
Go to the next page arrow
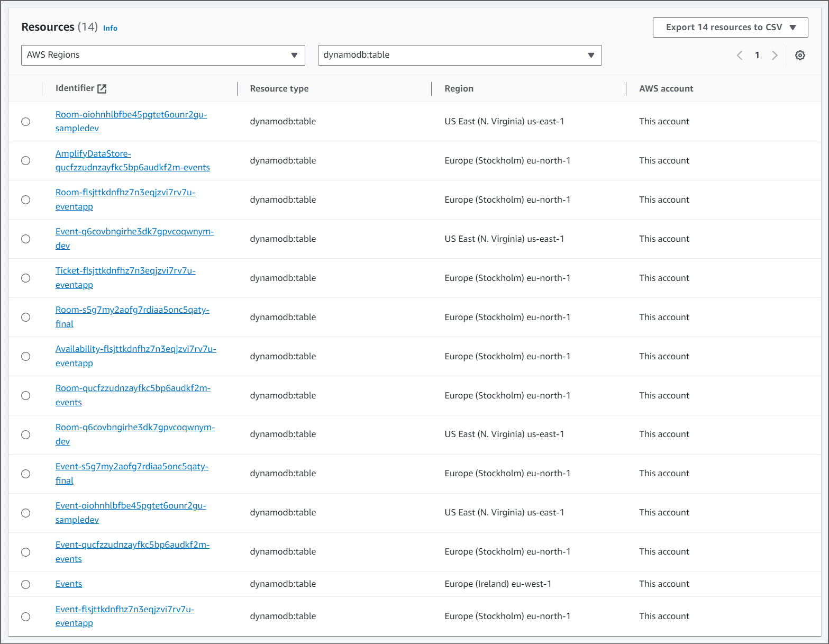point(775,55)
